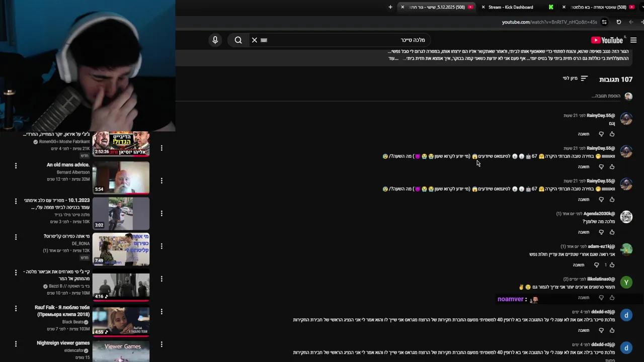
Task: Open ilikelatinas0 commenter's green Y avatar
Action: click(x=626, y=282)
